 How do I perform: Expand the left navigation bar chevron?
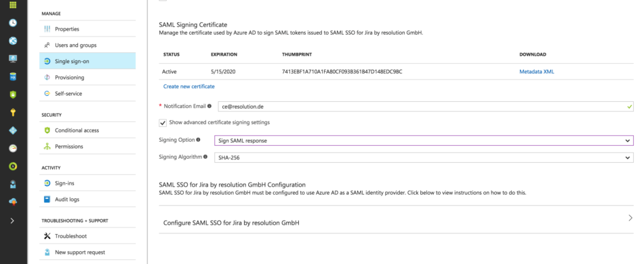coord(12,221)
